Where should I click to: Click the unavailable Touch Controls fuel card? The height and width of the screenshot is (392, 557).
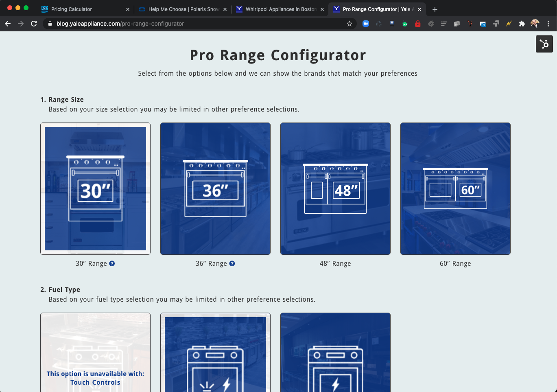pyautogui.click(x=96, y=353)
